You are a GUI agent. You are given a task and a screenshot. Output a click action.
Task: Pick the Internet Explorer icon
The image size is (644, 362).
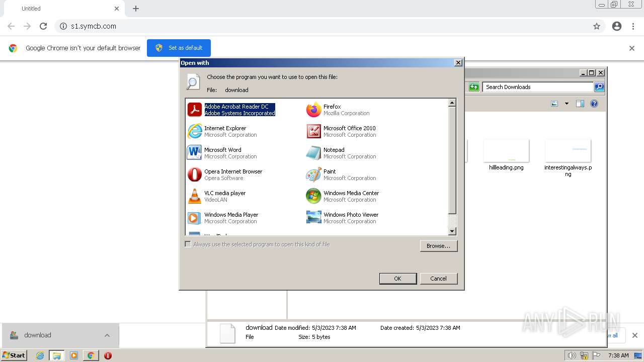coord(194,131)
